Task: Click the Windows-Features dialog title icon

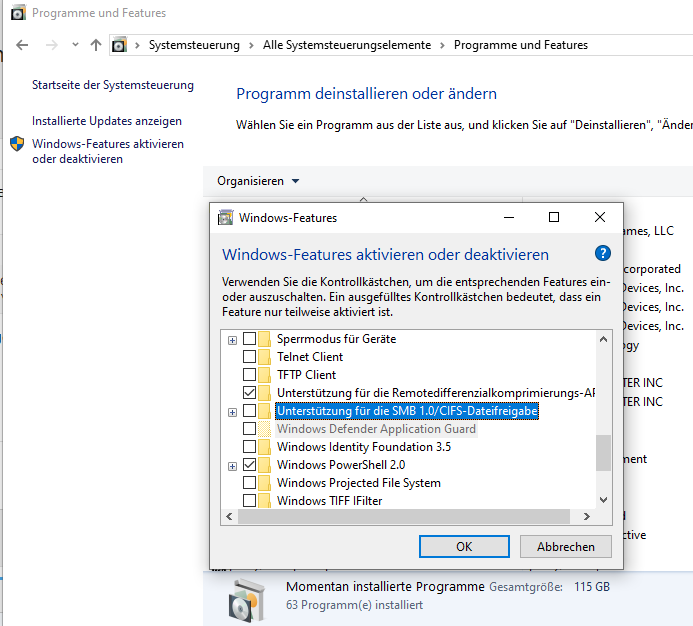Action: click(x=225, y=218)
